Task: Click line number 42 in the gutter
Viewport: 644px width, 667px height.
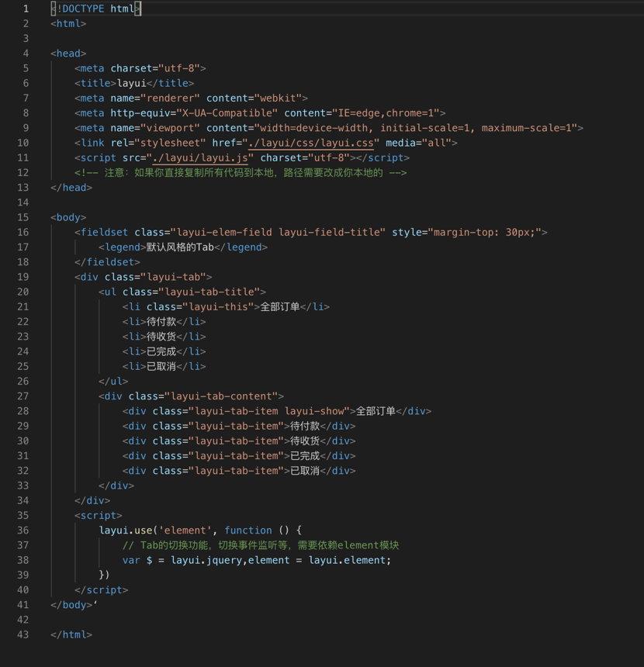Action: [23, 620]
